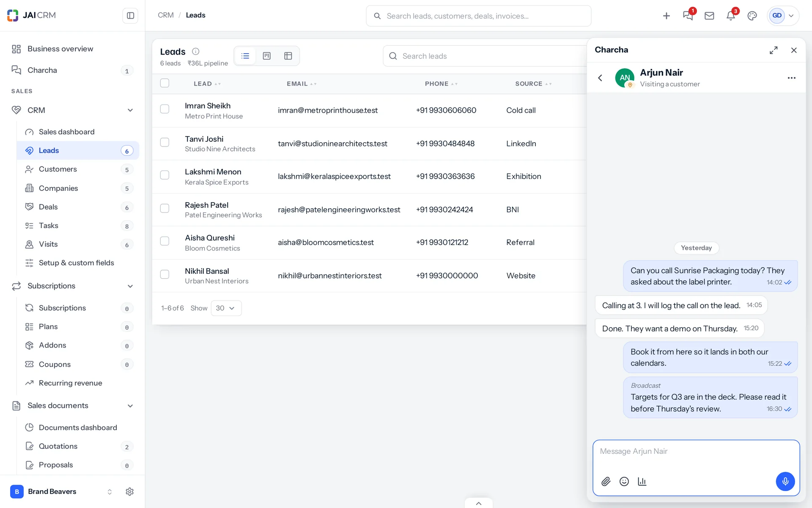Open the emoji picker
812x508 pixels.
pyautogui.click(x=624, y=481)
